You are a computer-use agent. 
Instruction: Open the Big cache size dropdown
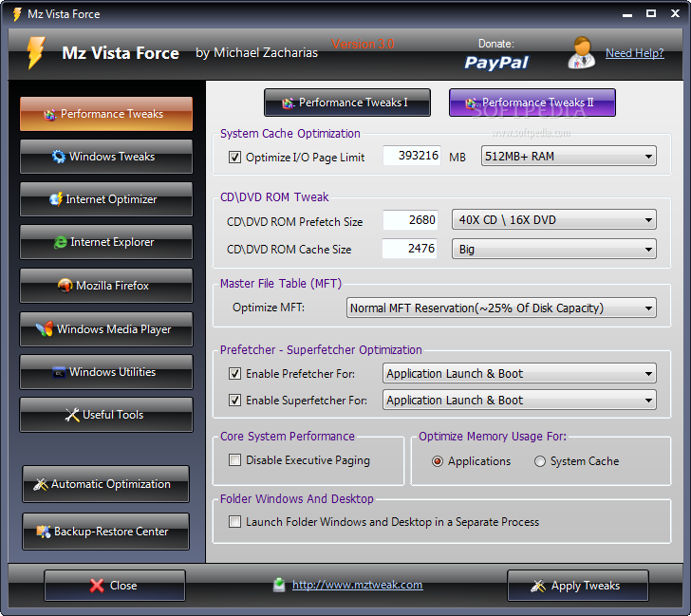click(x=554, y=250)
